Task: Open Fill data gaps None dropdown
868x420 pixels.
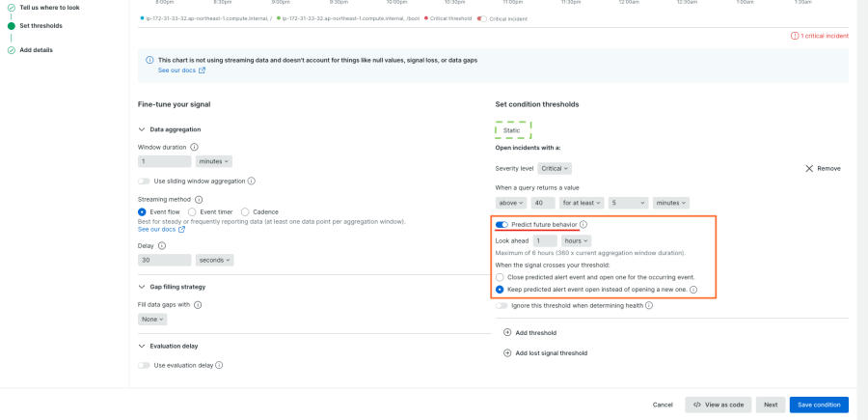Action: coord(152,320)
